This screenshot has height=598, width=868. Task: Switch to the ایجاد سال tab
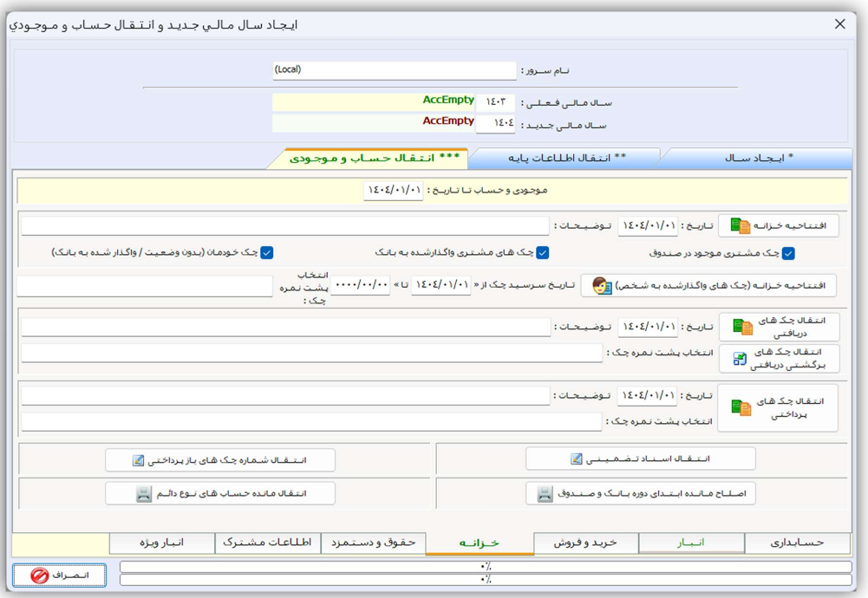(758, 159)
